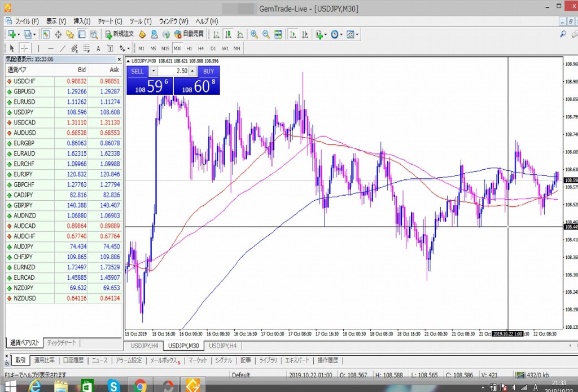Click the blue SELL button

pos(137,71)
